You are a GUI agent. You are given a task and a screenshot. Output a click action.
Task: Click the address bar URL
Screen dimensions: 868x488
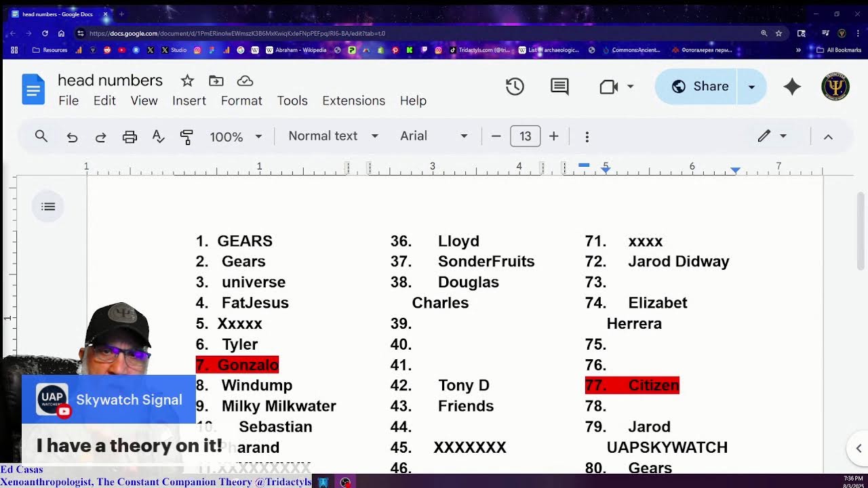237,33
